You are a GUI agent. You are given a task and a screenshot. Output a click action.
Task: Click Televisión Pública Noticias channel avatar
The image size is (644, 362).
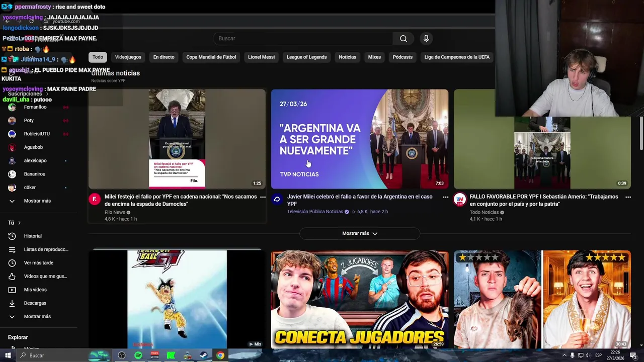pyautogui.click(x=277, y=199)
